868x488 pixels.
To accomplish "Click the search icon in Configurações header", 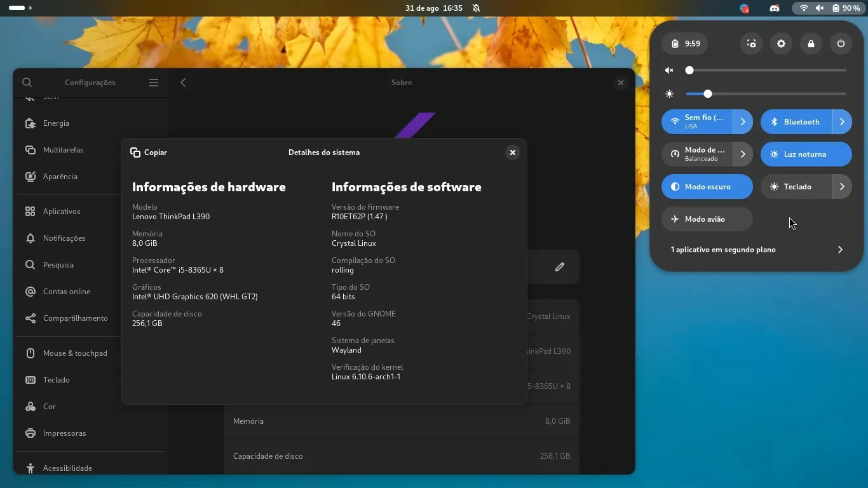I will 27,83.
